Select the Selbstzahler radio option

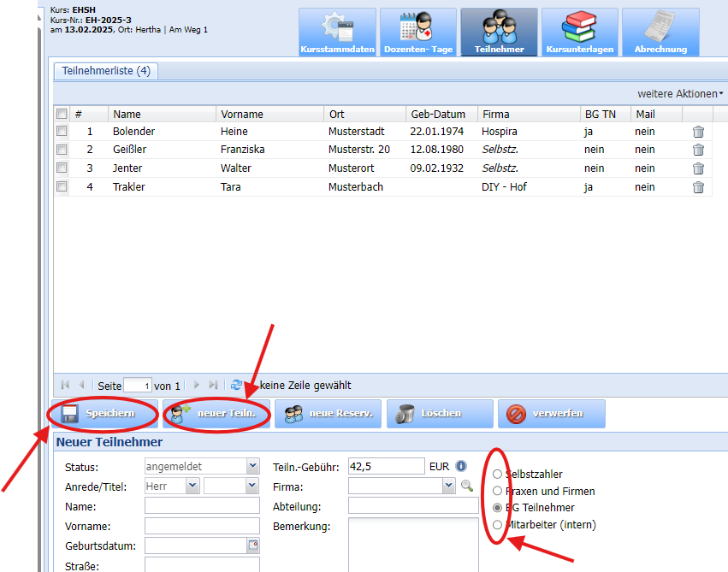click(x=497, y=475)
